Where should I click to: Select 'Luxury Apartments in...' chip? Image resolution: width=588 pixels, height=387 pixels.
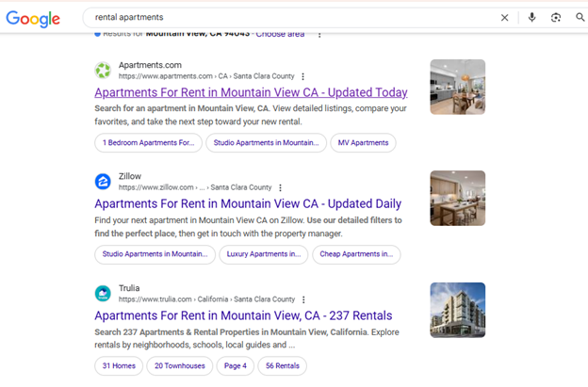pyautogui.click(x=264, y=254)
